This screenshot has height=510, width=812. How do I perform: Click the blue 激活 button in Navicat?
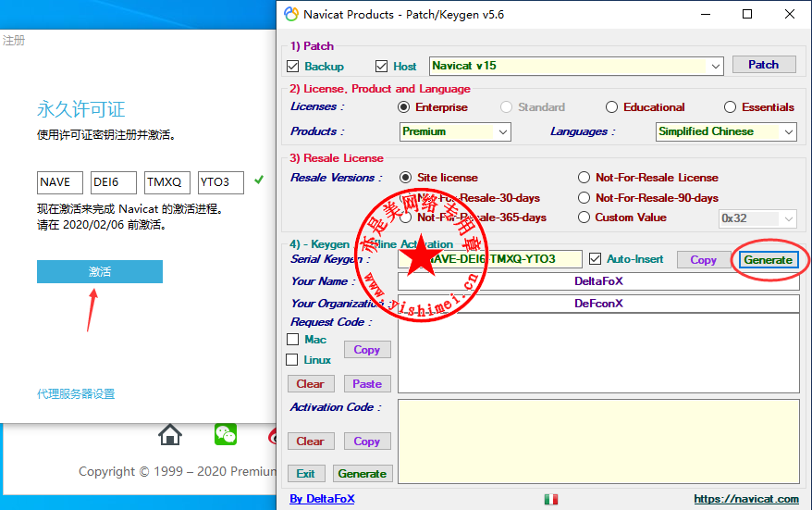(100, 271)
